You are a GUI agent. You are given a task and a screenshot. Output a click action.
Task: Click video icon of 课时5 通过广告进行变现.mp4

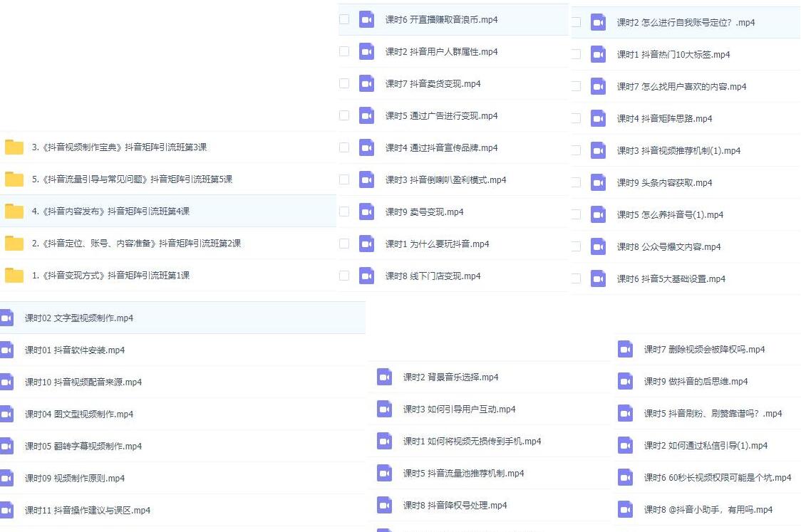click(367, 116)
